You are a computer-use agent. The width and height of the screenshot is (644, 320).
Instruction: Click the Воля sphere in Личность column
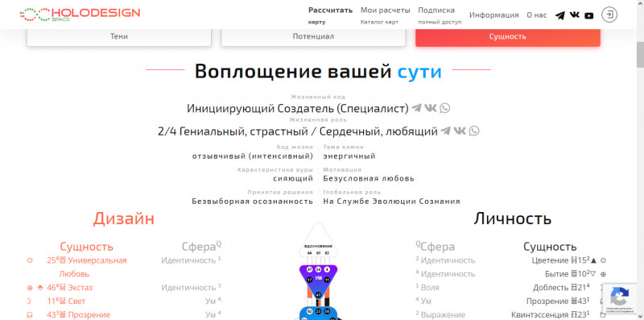tap(427, 288)
